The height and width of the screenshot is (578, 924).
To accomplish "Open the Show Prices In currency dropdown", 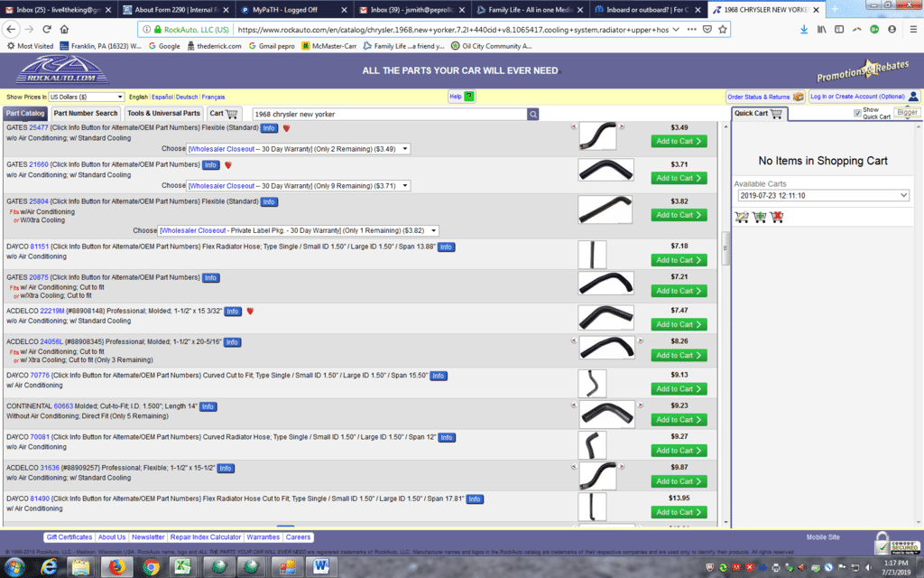I will click(86, 97).
